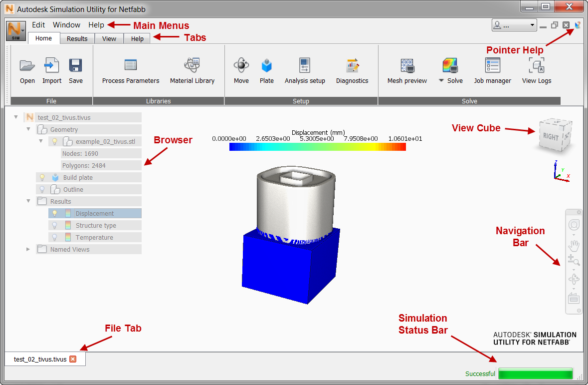Click the green simulation progress bar
This screenshot has height=385, width=588.
point(536,374)
